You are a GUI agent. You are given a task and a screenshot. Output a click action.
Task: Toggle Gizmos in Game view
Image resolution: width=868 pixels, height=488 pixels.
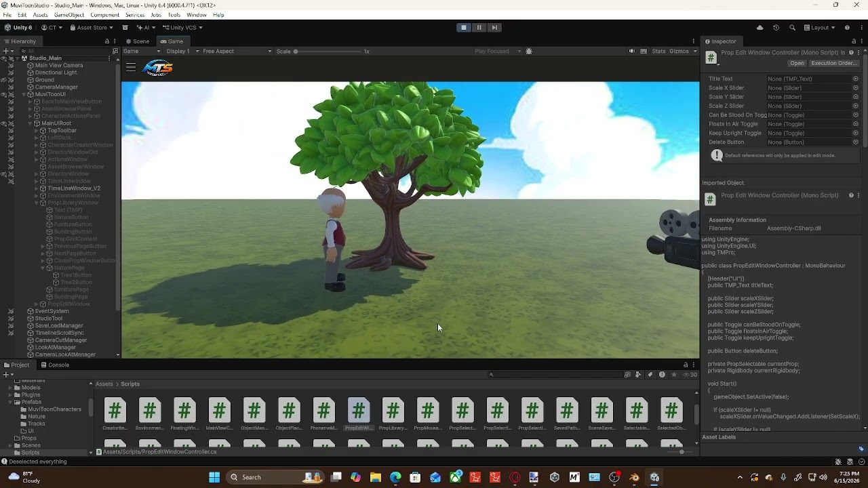point(679,52)
